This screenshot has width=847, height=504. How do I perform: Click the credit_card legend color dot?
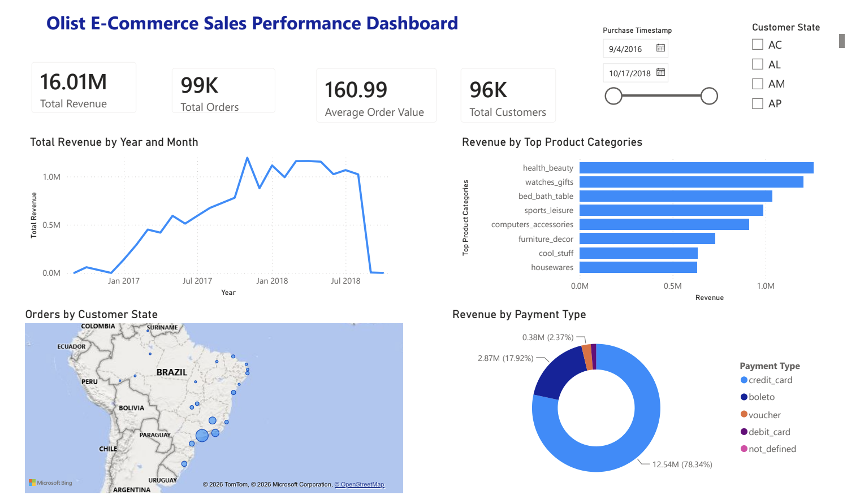[744, 380]
